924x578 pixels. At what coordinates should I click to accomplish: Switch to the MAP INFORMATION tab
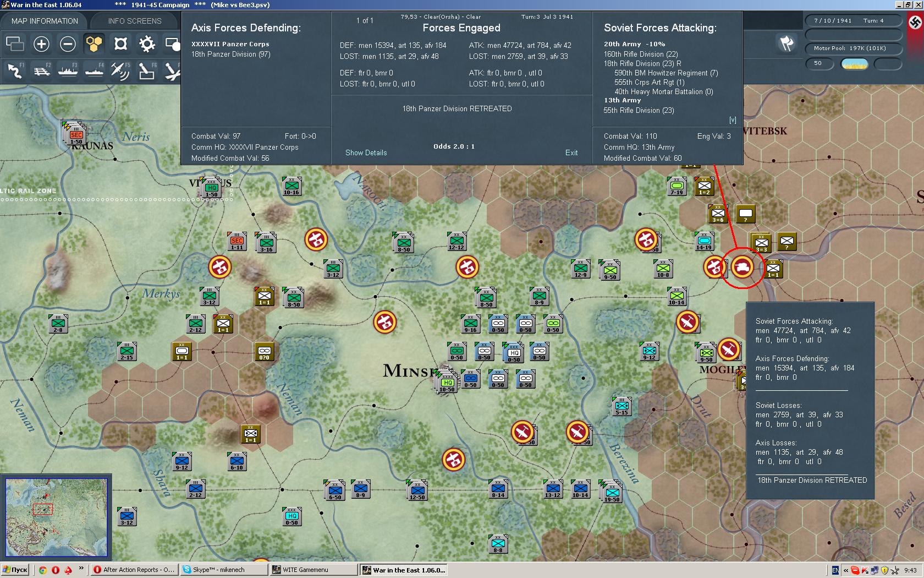[45, 21]
